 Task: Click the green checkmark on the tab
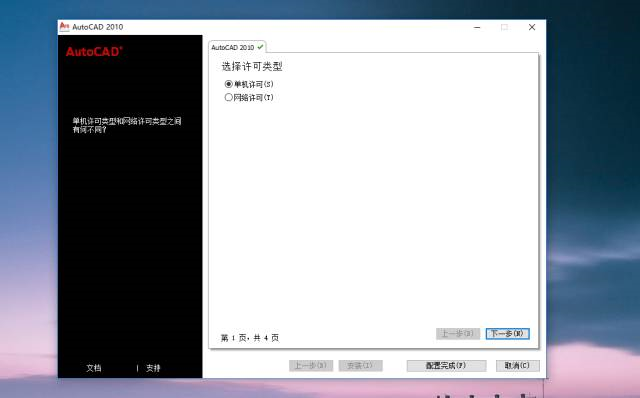tap(260, 47)
